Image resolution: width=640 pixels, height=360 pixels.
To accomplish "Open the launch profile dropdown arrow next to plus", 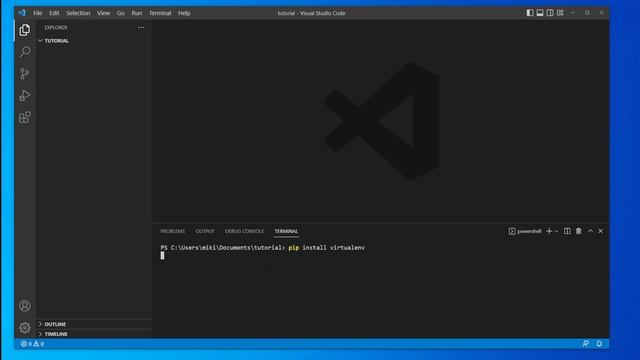I will [x=556, y=231].
